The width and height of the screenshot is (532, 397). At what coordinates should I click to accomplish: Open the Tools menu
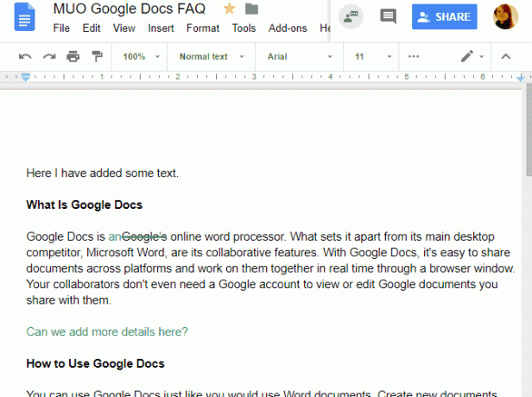point(244,28)
